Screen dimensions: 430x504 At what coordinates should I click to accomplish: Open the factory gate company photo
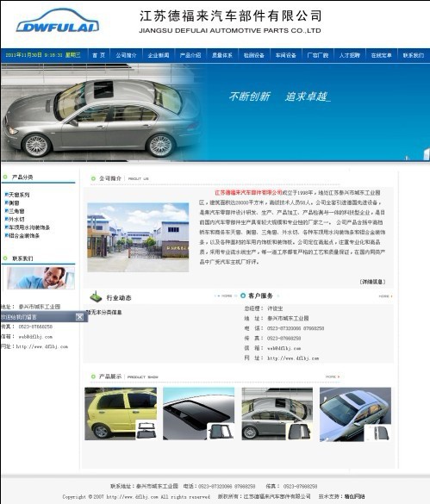point(138,237)
